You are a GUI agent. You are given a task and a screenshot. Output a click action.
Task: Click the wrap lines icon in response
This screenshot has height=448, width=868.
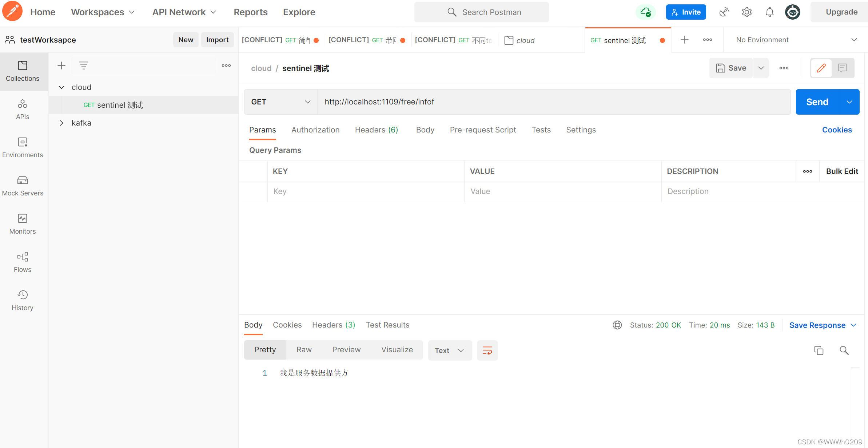[x=487, y=350]
